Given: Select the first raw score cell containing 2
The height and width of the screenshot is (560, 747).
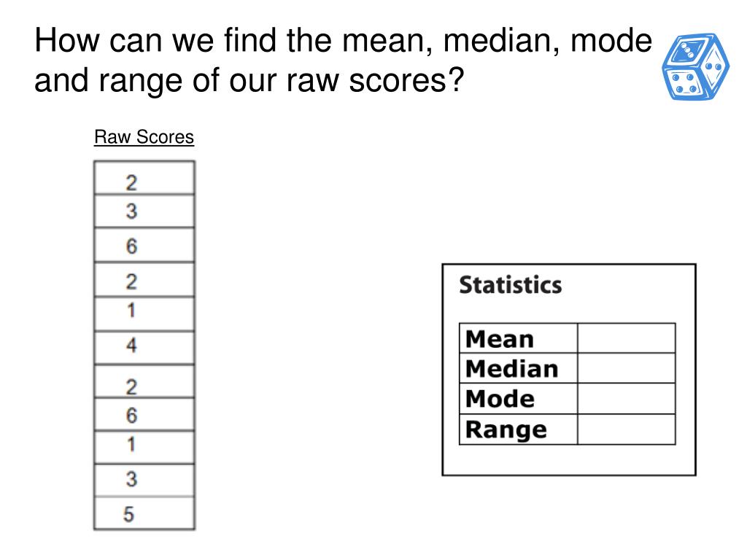Looking at the screenshot, I should pyautogui.click(x=144, y=178).
